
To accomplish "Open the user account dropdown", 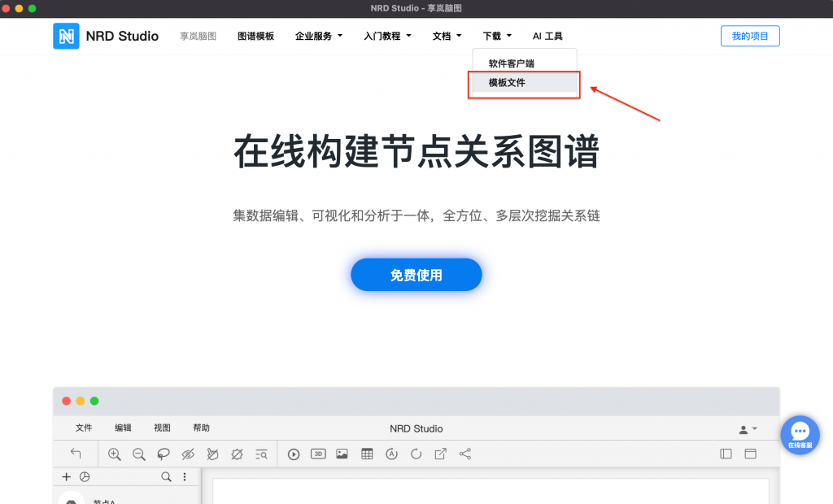I will click(748, 428).
